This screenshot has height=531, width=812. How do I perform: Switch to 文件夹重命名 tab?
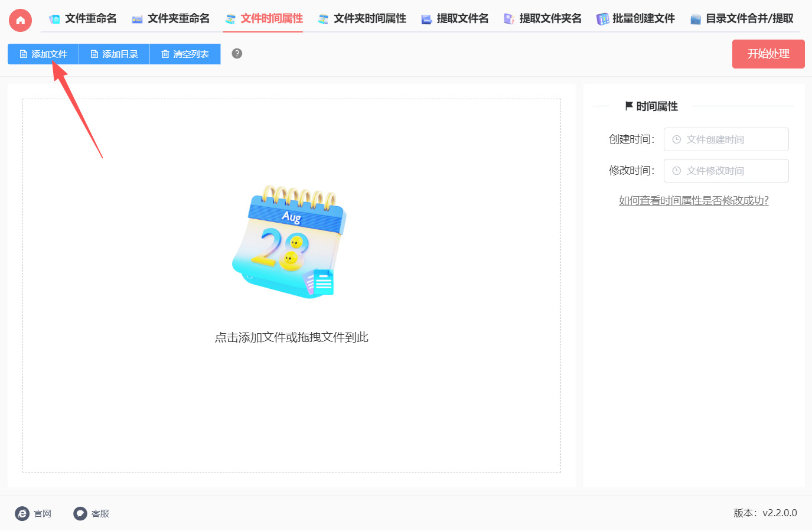[x=171, y=19]
